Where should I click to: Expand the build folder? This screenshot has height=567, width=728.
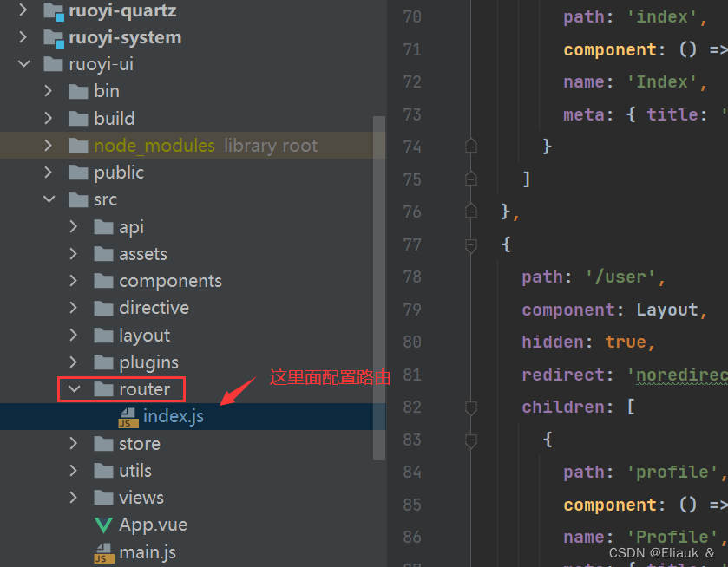pyautogui.click(x=48, y=118)
